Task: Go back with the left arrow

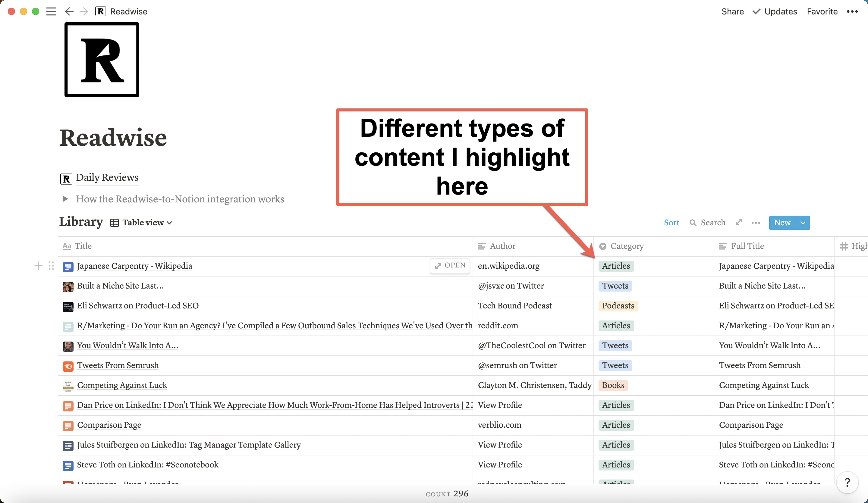Action: point(69,11)
